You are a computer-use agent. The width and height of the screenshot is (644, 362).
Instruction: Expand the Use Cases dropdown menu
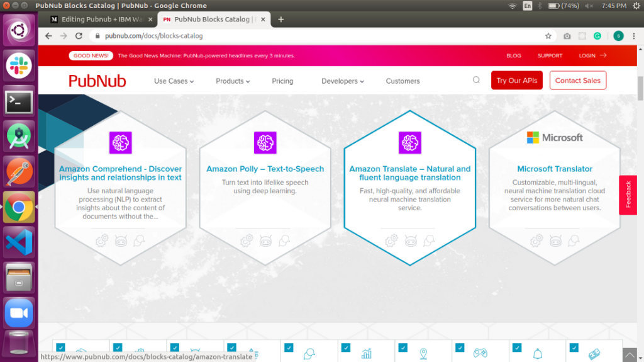coord(174,81)
